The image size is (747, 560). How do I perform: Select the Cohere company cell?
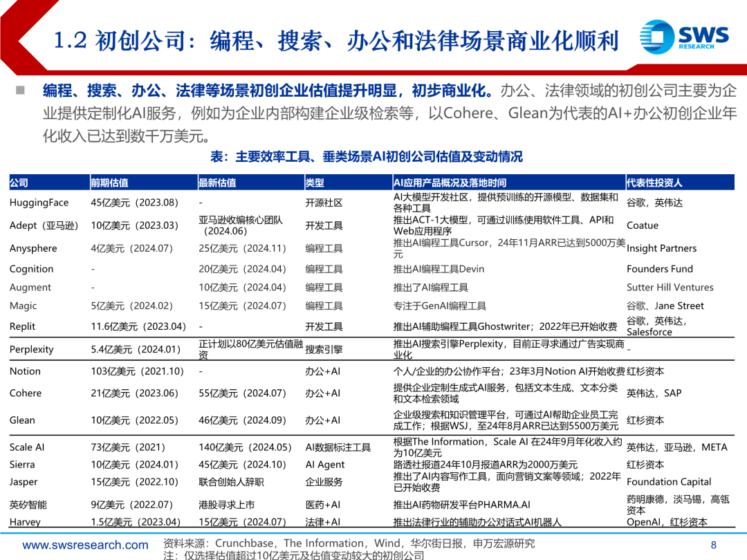click(26, 393)
